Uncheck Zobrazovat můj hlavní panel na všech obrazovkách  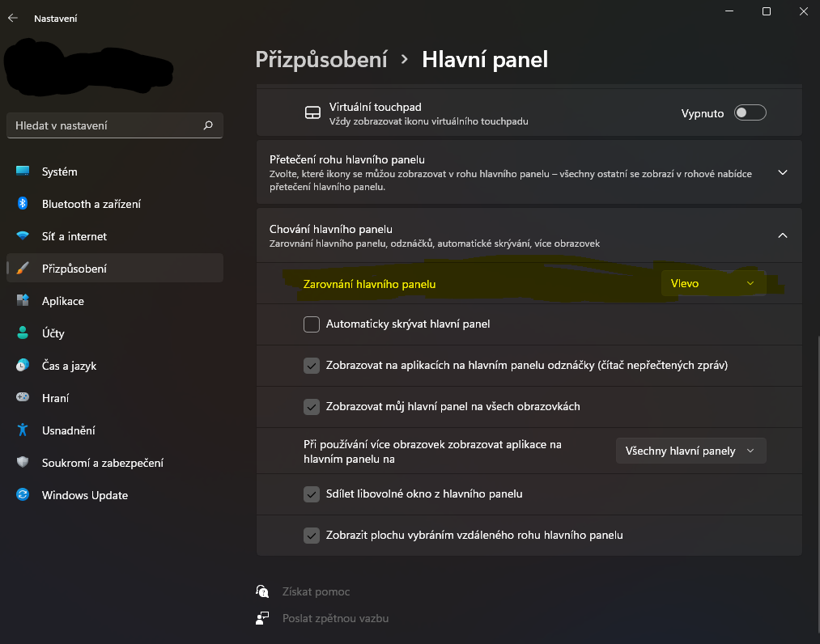[312, 407]
